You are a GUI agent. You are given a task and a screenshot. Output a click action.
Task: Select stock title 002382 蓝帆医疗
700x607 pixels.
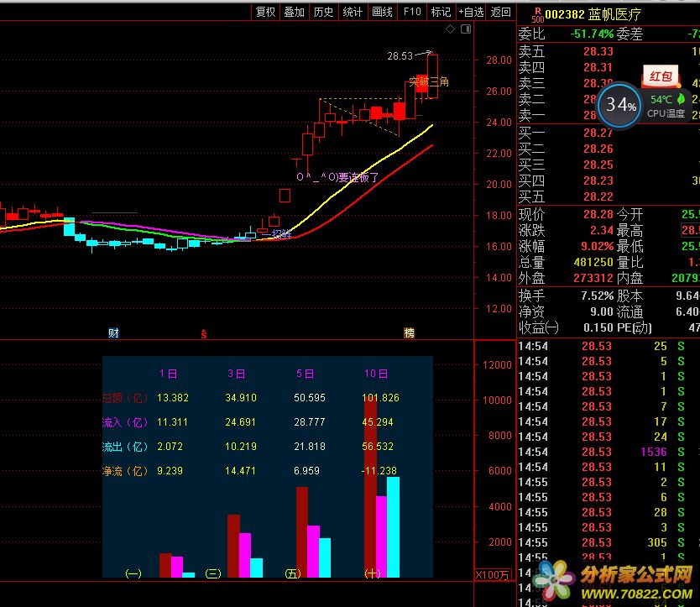click(593, 15)
